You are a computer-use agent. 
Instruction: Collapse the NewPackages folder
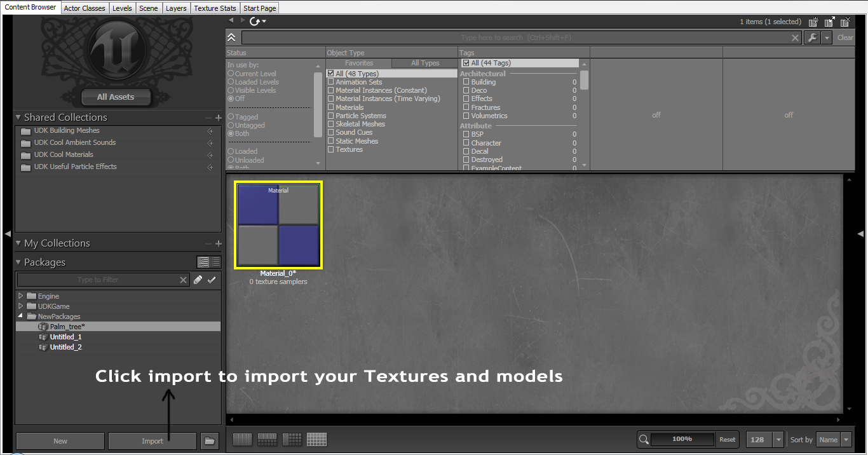[x=21, y=316]
